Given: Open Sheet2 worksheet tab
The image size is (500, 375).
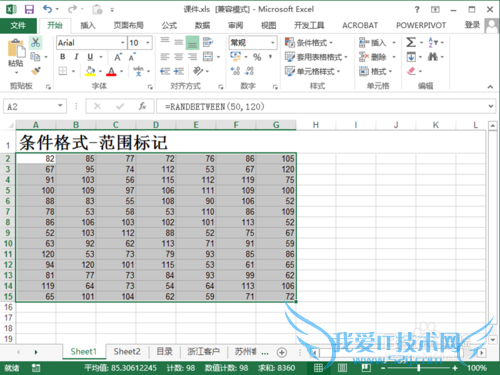Looking at the screenshot, I should 127,351.
